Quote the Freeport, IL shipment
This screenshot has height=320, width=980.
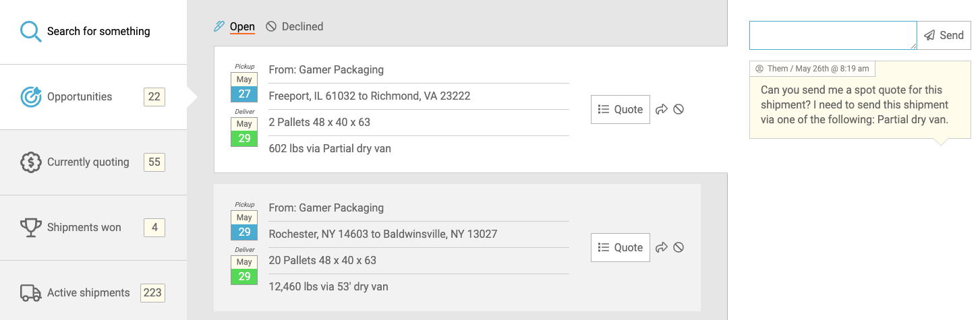pos(621,109)
